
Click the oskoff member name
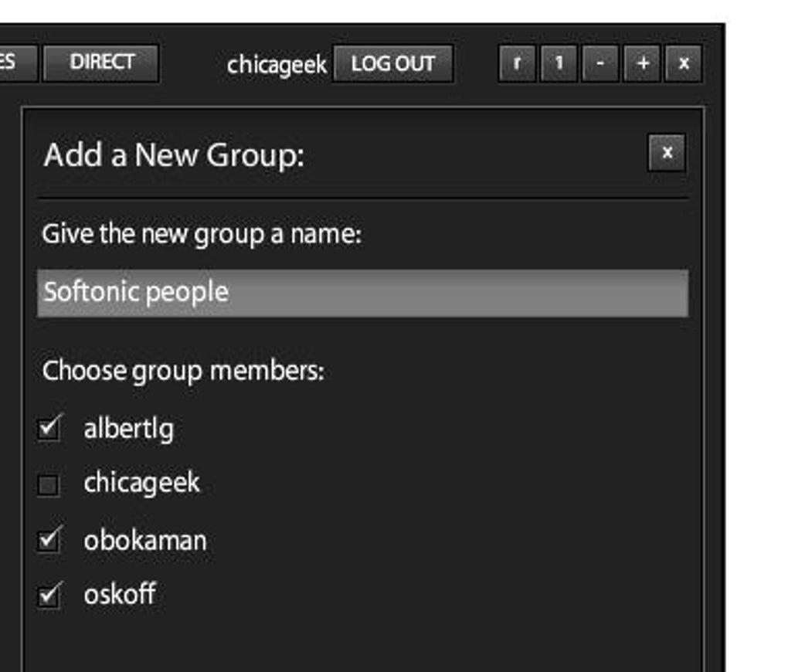[120, 594]
